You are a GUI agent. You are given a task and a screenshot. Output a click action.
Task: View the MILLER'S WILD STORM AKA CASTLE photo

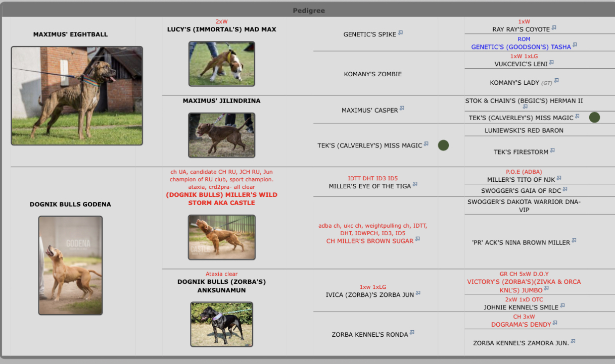tap(222, 237)
